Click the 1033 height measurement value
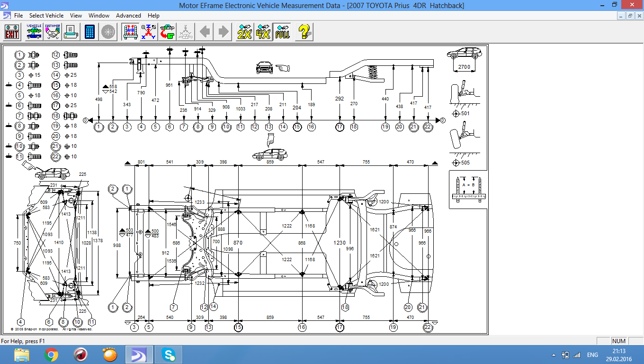Screen dimensions: 644x364 [241, 109]
